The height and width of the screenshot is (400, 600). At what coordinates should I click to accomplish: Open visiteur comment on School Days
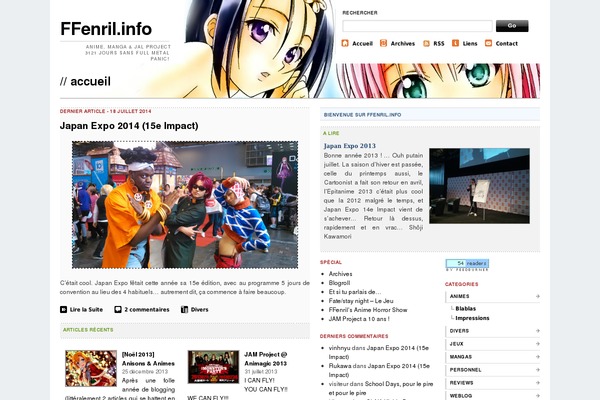pos(381,388)
